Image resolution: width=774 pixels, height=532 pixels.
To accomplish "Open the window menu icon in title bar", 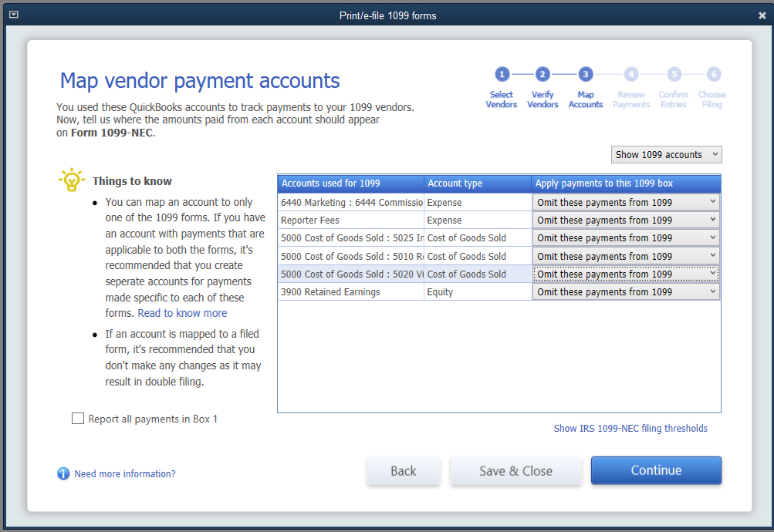I will pyautogui.click(x=14, y=15).
